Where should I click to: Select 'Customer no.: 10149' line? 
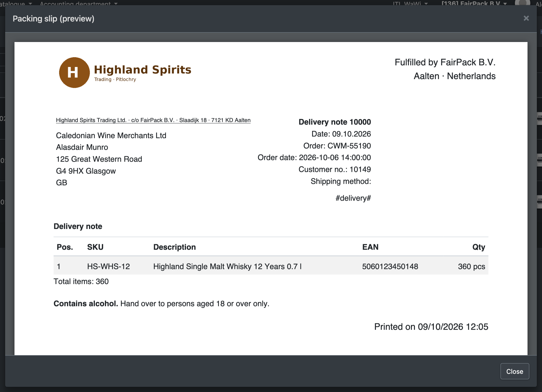tap(335, 169)
